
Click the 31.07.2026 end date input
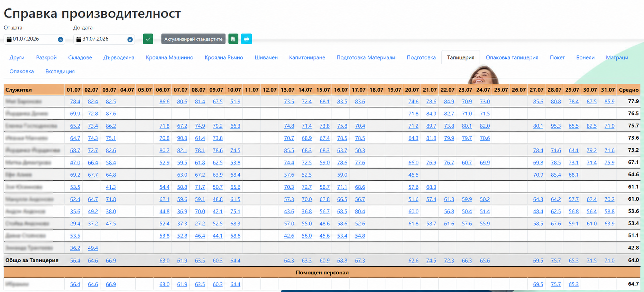click(x=104, y=39)
